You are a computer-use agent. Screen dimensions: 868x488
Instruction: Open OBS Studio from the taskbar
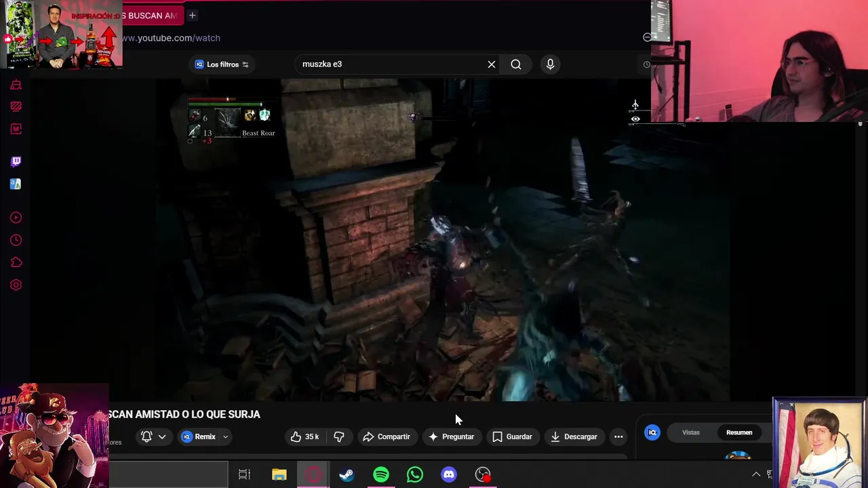pos(483,474)
